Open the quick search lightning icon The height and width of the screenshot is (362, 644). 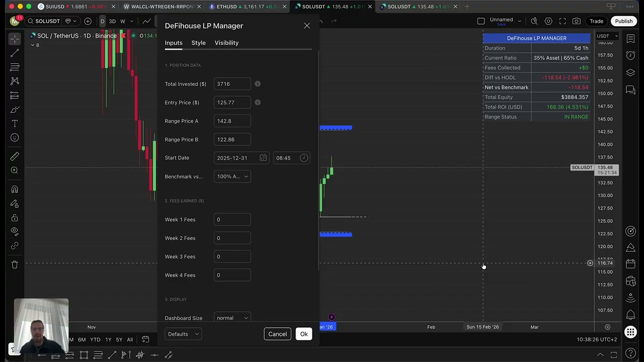coord(534,21)
